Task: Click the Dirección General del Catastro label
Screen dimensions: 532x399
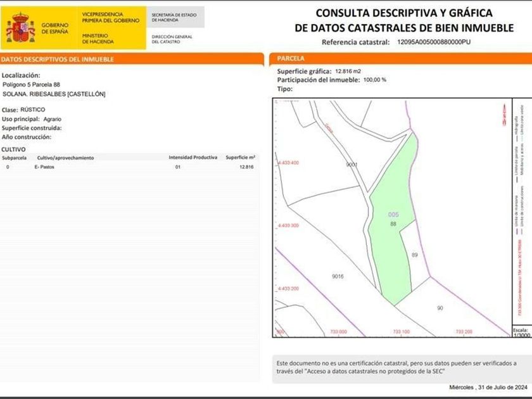Action: (x=172, y=39)
